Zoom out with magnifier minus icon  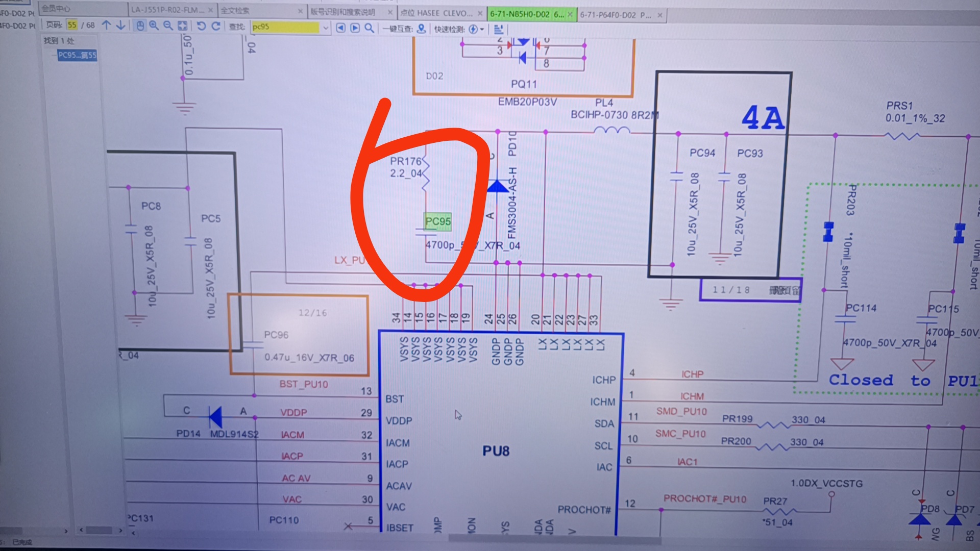click(168, 26)
